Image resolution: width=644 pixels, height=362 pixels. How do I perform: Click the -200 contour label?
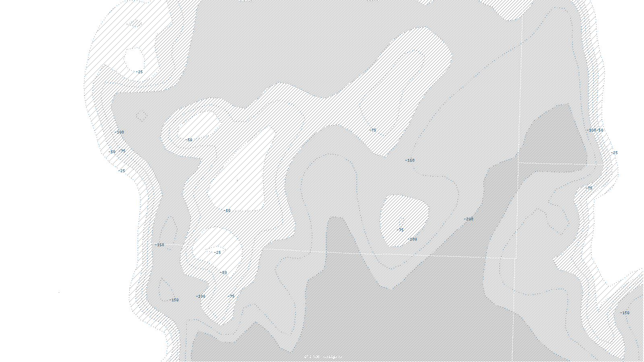coord(469,219)
